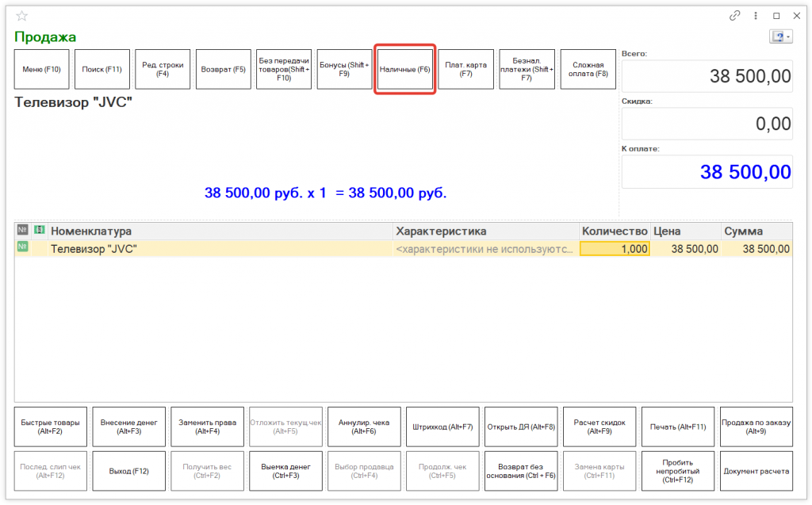Open Расчет скидок (Alt+F9)
The image size is (812, 505).
pos(599,427)
